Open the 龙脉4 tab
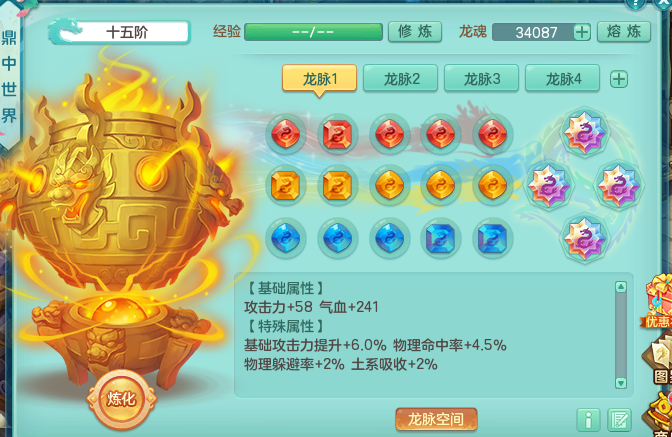Screen dimensions: 672x437 click(x=563, y=78)
